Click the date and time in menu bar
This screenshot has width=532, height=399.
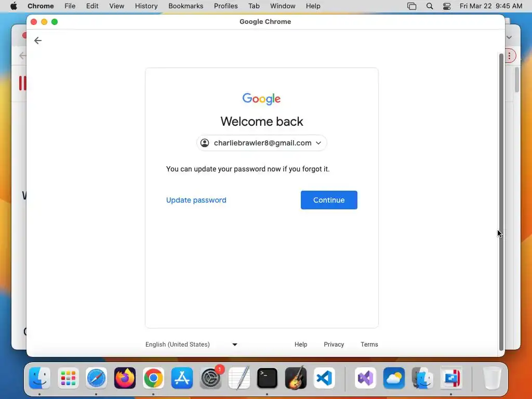[491, 6]
